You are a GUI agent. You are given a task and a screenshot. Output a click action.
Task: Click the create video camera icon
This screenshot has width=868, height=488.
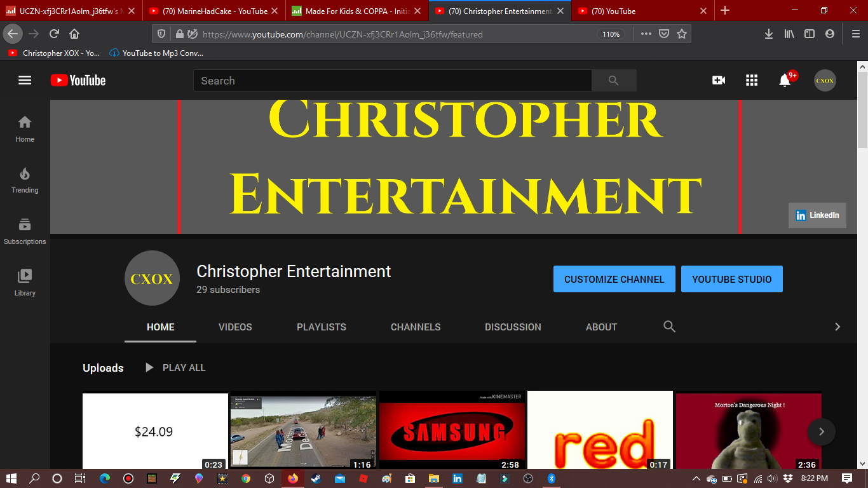(x=719, y=80)
